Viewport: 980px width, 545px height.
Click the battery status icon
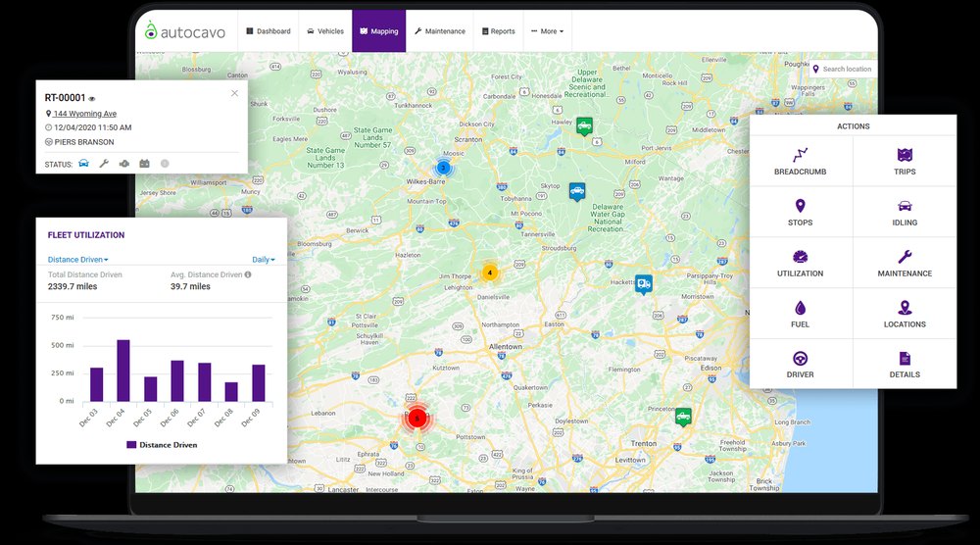[x=144, y=164]
